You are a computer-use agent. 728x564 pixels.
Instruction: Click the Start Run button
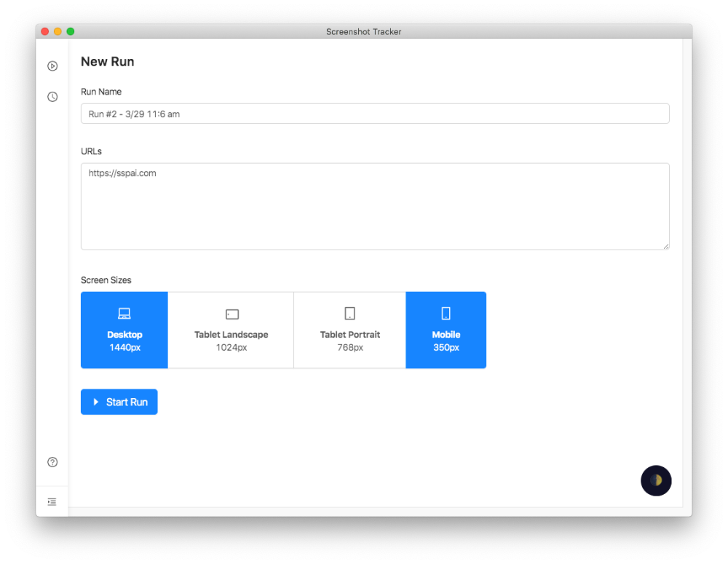119,402
